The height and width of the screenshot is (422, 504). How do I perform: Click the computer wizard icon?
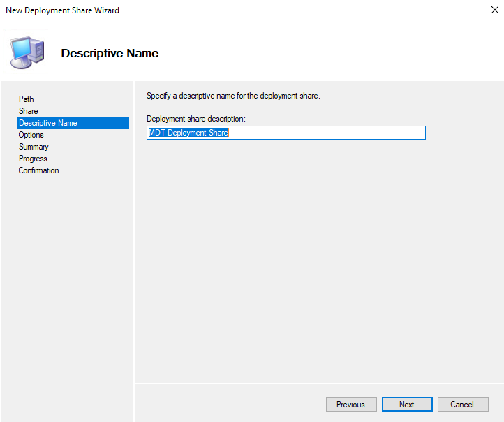(x=27, y=52)
